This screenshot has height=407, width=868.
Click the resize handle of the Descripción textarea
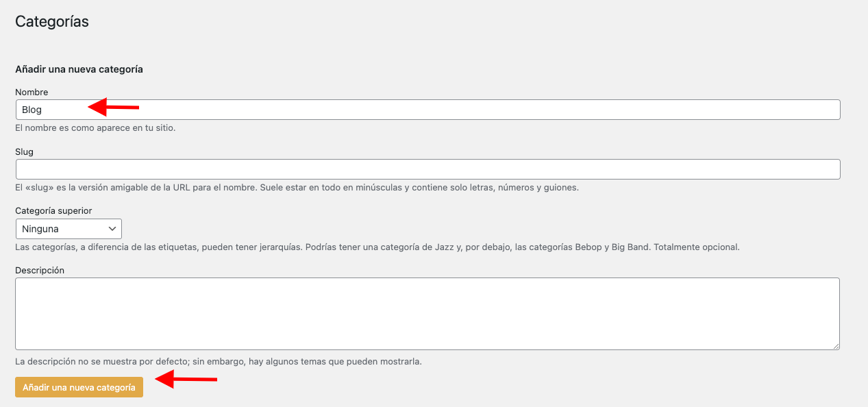point(835,346)
